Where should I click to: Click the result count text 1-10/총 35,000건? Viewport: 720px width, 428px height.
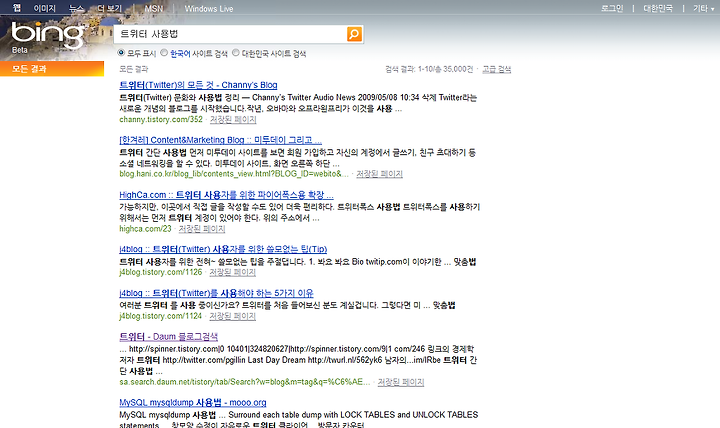(x=445, y=69)
